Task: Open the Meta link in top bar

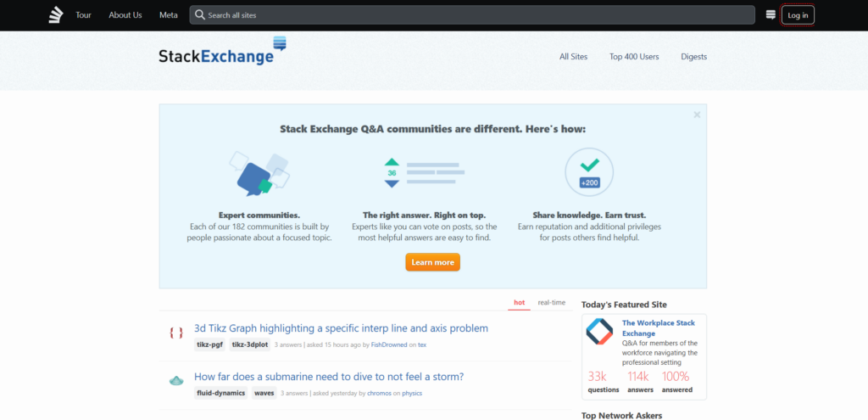Action: [x=169, y=15]
